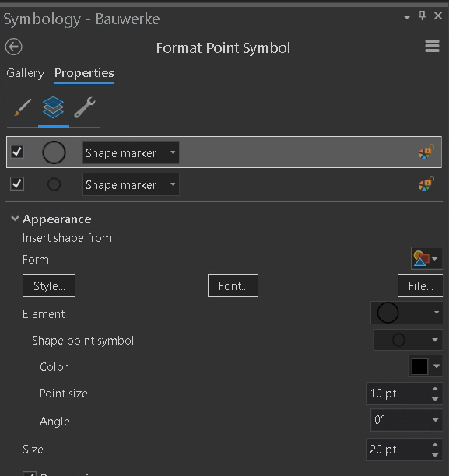Click the color lock icon of second layer
Viewport: 449px width, 476px height.
coord(426,184)
